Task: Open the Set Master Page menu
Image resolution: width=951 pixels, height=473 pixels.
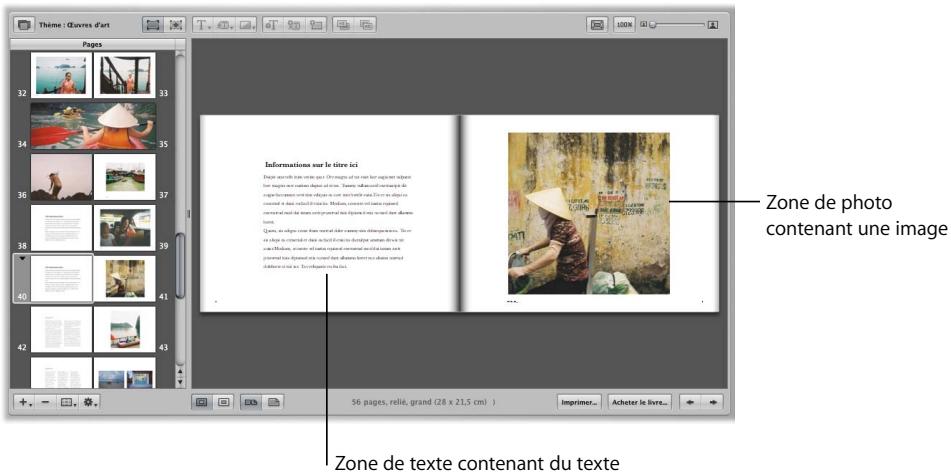Action: pos(67,402)
